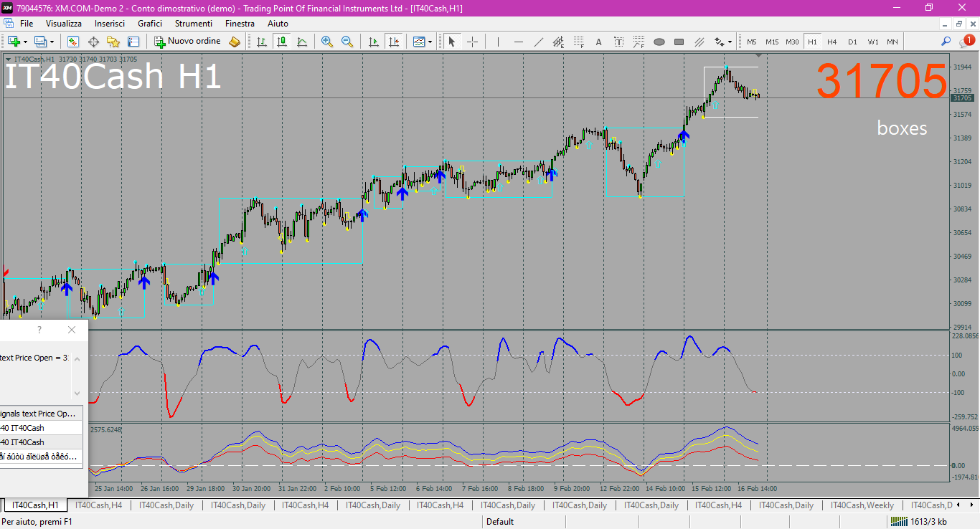
Task: Select the cursor arrow tool
Action: pos(452,42)
